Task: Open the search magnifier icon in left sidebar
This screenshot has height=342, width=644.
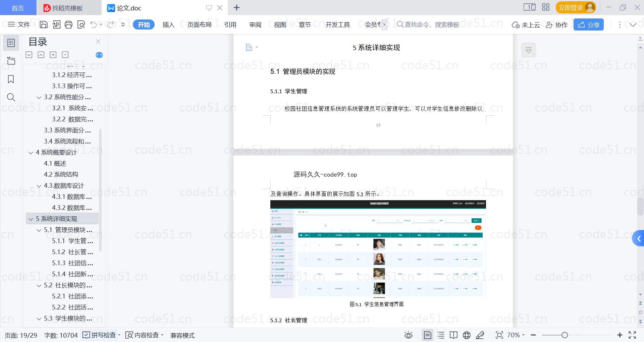Action: point(11,97)
